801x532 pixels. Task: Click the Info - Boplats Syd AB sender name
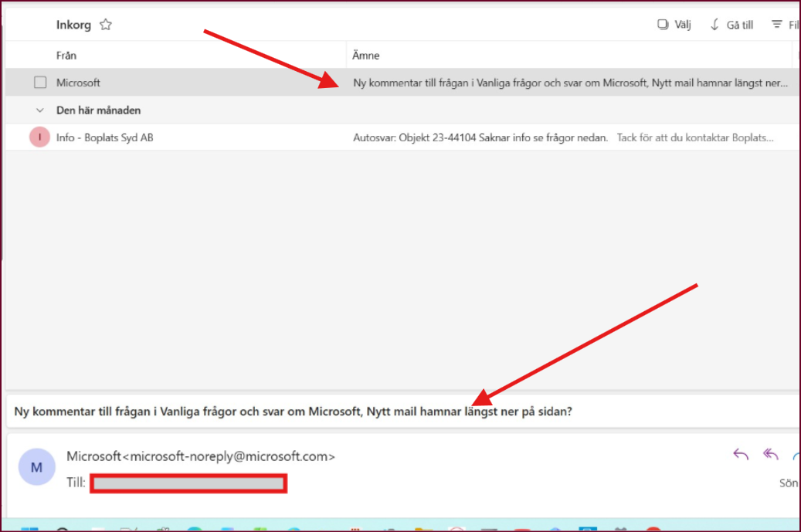coord(105,137)
